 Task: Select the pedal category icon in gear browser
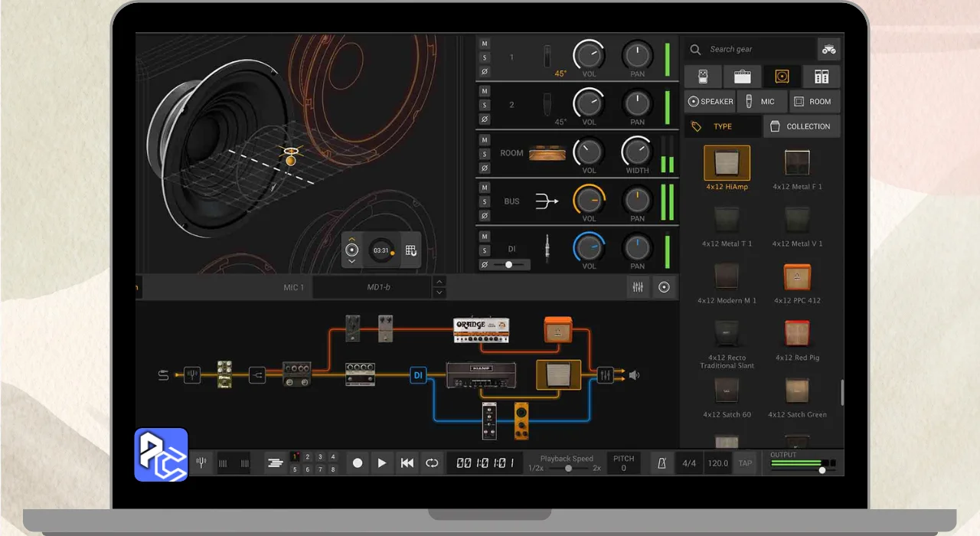coord(702,77)
